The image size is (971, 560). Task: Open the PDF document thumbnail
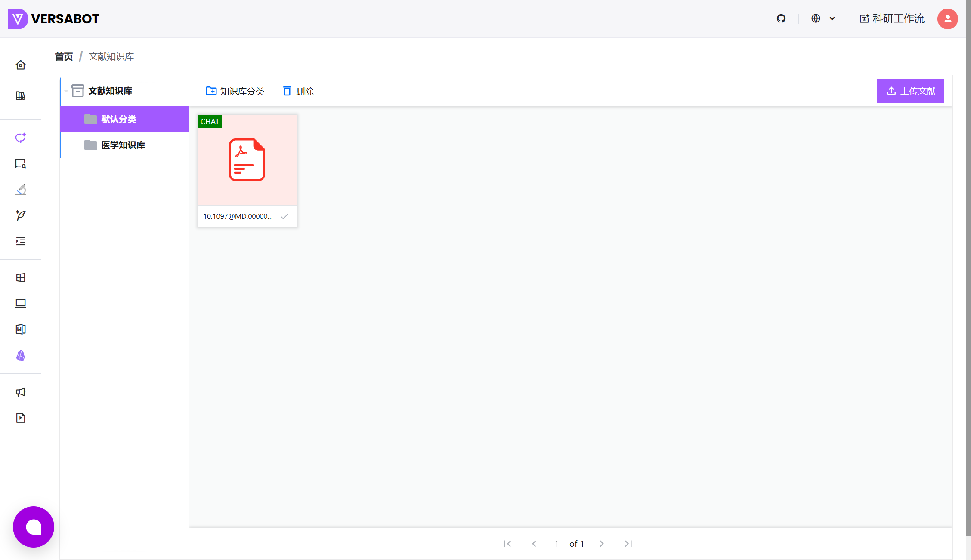[x=247, y=160]
